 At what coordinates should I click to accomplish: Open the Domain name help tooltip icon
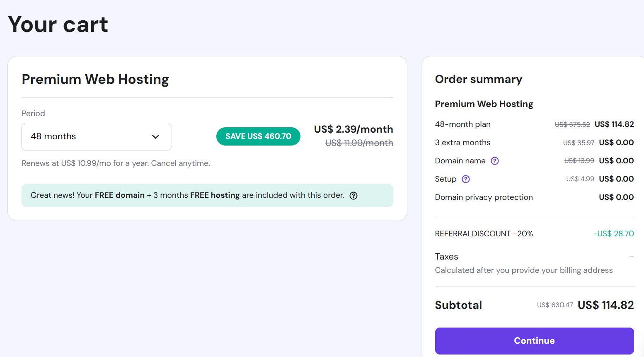tap(495, 161)
